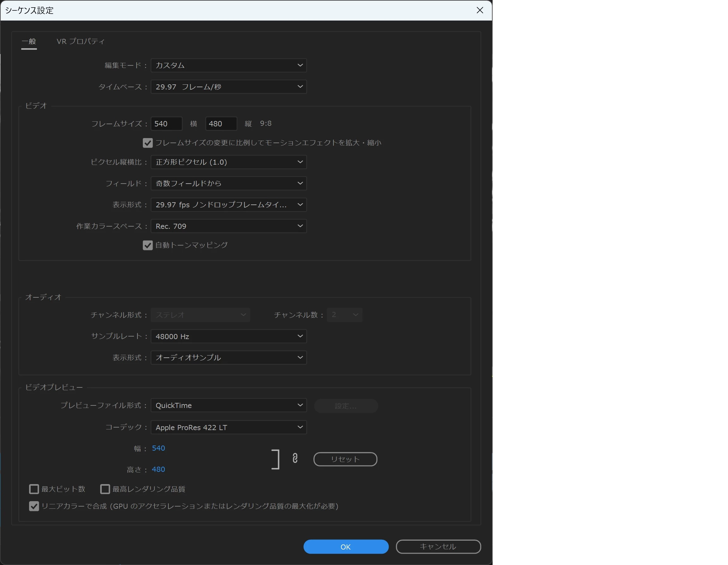Select the 一般 tab

click(29, 41)
